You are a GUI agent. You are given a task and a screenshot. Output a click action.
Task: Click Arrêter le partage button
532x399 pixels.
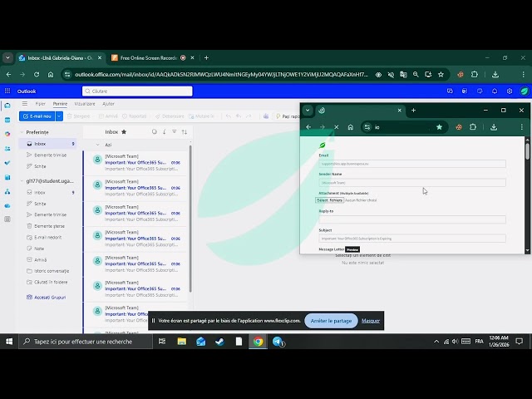[x=331, y=321]
